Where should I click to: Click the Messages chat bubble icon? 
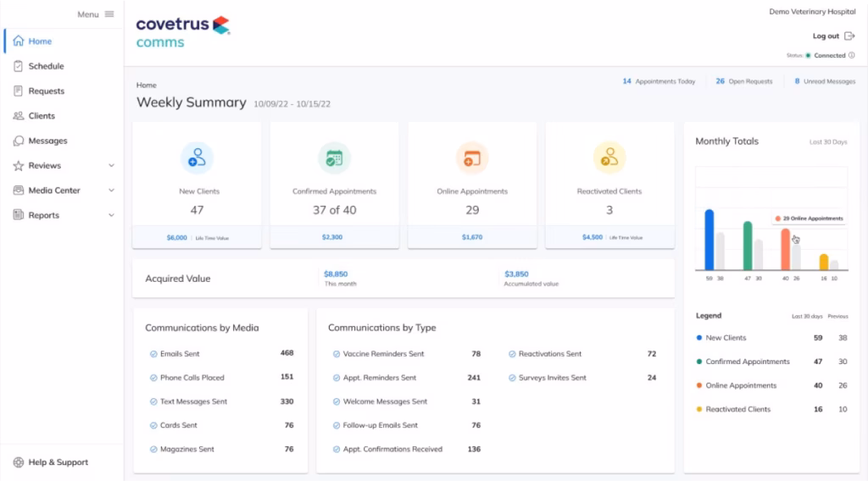point(19,141)
